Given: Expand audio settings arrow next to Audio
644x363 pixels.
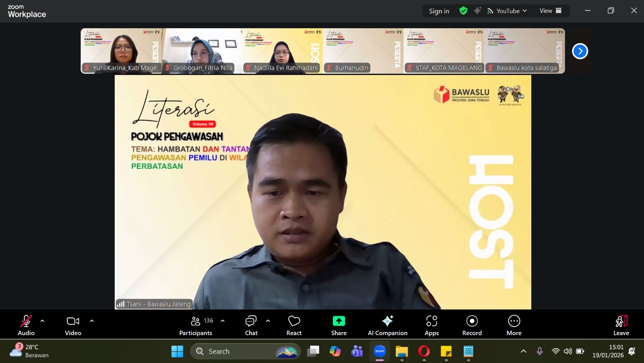Looking at the screenshot, I should [42, 321].
